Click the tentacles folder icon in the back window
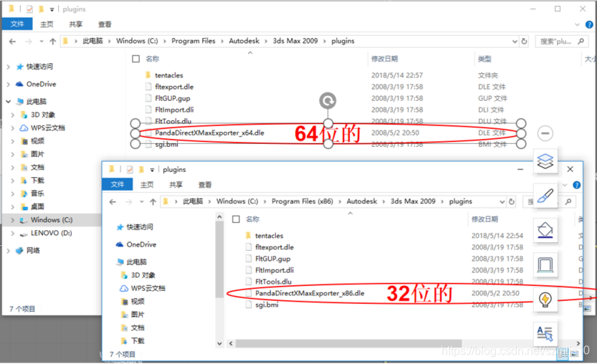This screenshot has width=597, height=364. pyautogui.click(x=148, y=75)
